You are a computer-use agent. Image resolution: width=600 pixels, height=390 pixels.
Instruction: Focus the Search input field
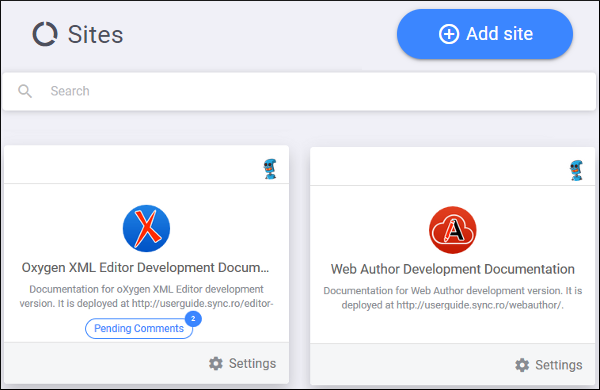coord(299,91)
